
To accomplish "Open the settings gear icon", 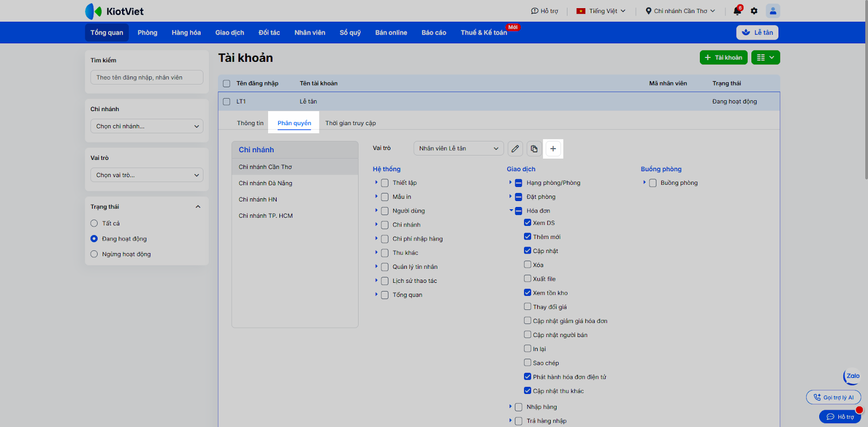I will [x=754, y=11].
